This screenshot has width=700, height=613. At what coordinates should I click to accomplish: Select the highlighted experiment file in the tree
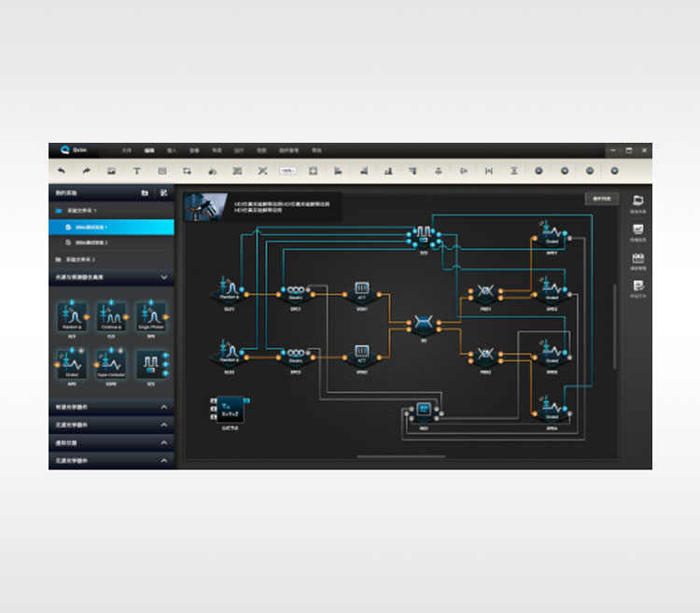coord(111,227)
